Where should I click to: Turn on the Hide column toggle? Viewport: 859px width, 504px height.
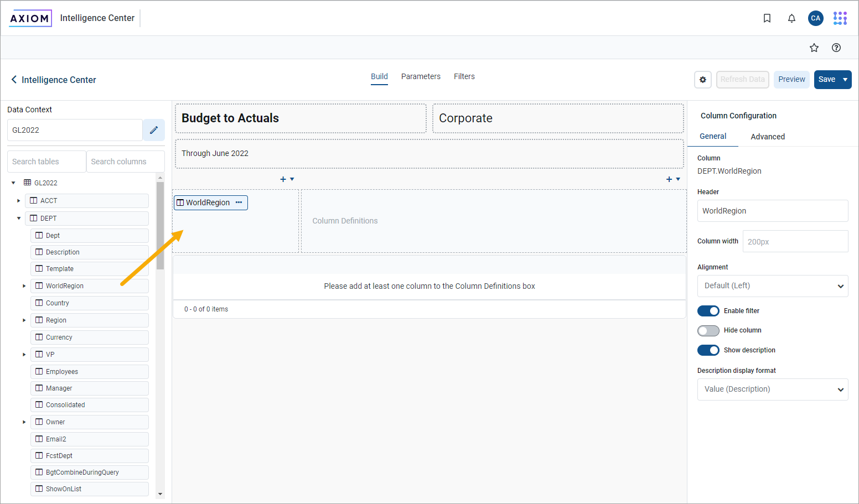coord(708,331)
